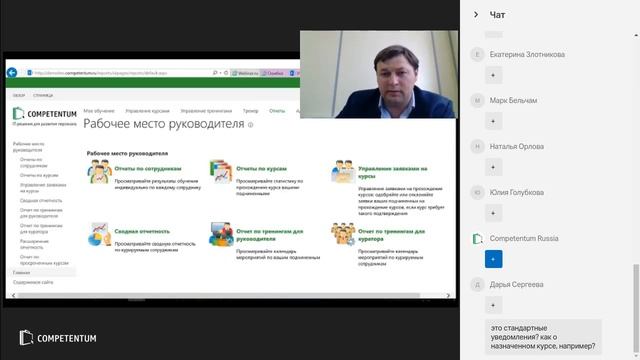Screen dimensions: 640x360
Task: Click the plus message under Наталья Орлова
Action: pyautogui.click(x=493, y=167)
